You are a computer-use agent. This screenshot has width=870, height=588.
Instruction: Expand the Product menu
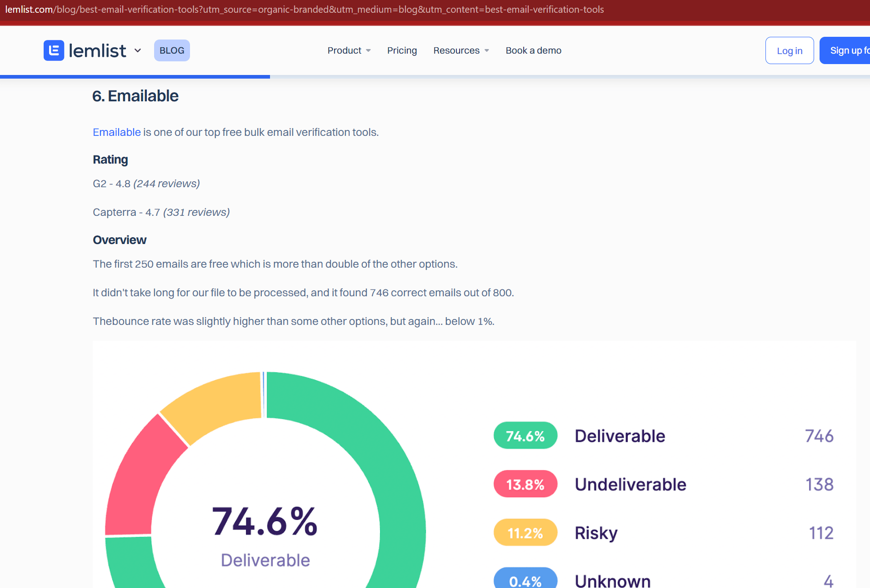[349, 50]
